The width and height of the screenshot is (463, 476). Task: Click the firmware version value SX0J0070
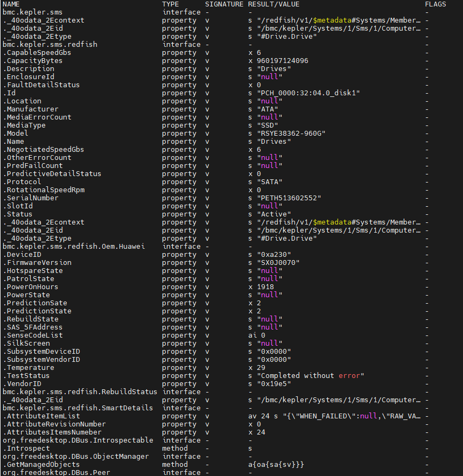[278, 263]
